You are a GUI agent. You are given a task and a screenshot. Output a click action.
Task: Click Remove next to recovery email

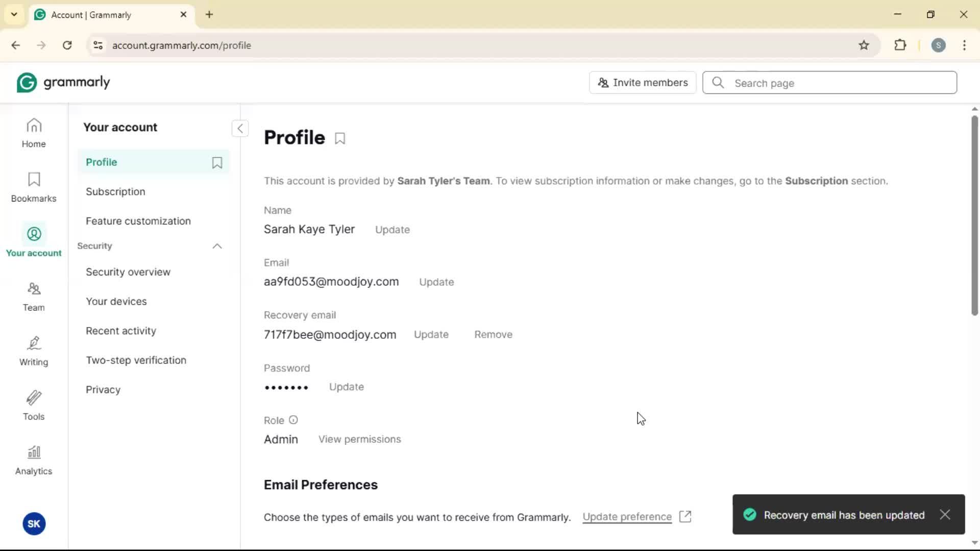493,335
